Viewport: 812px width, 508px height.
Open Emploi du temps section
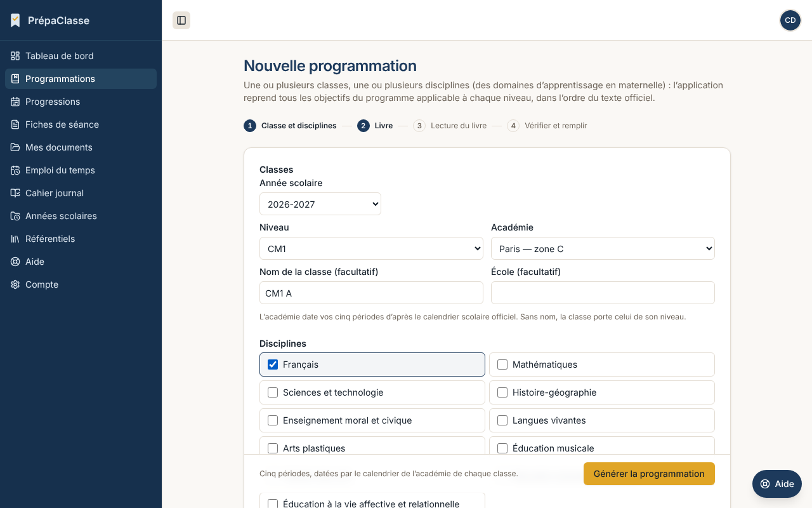(x=81, y=170)
